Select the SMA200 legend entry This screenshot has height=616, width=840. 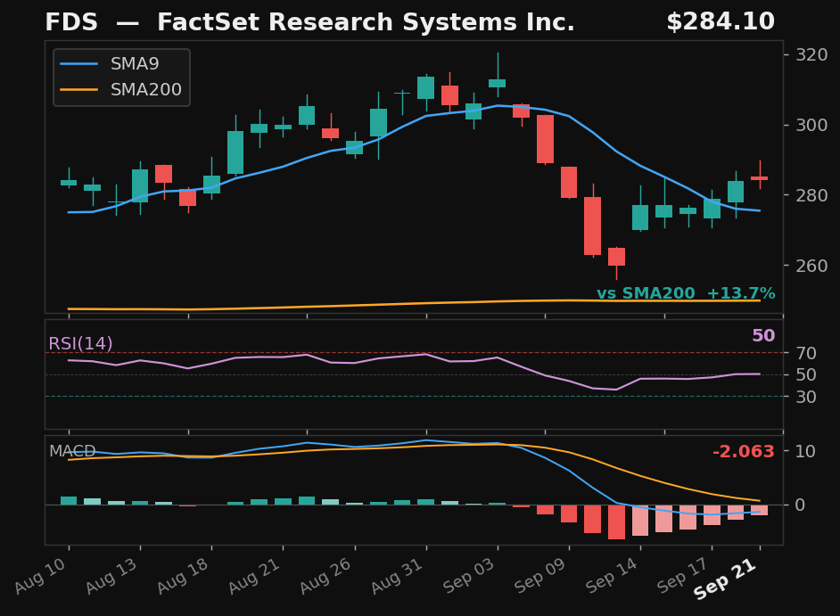coord(120,89)
